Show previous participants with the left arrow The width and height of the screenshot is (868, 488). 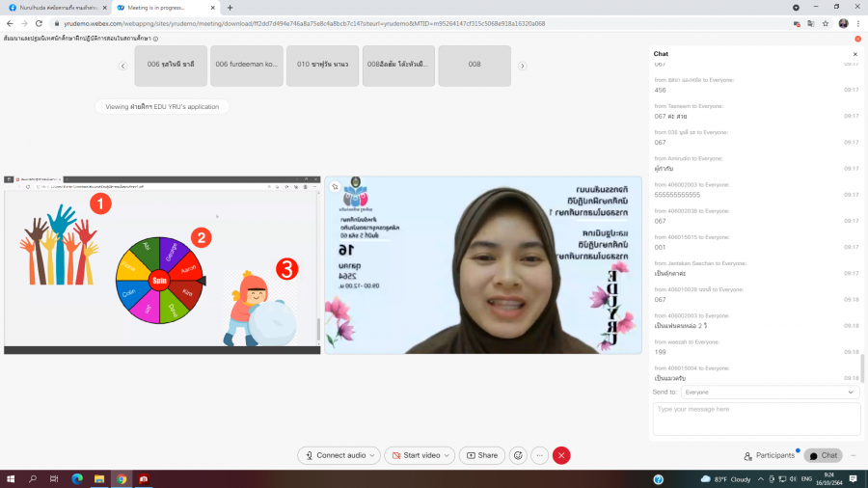(122, 66)
